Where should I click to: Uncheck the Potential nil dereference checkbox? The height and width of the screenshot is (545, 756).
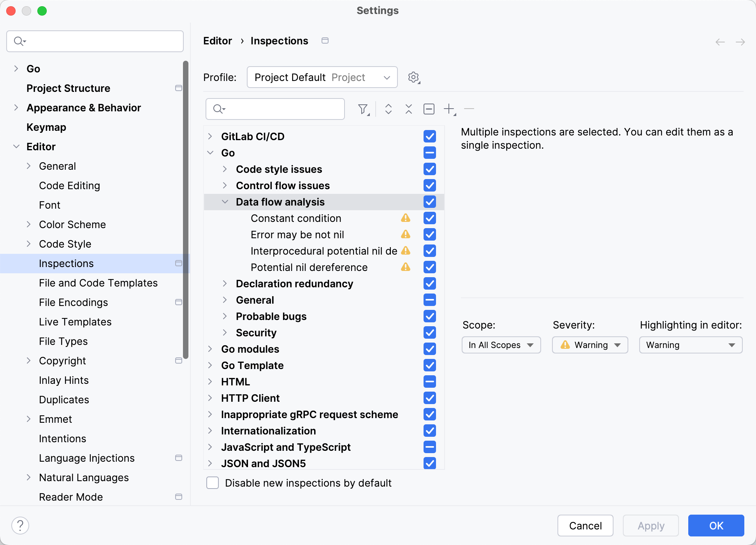[x=429, y=267]
